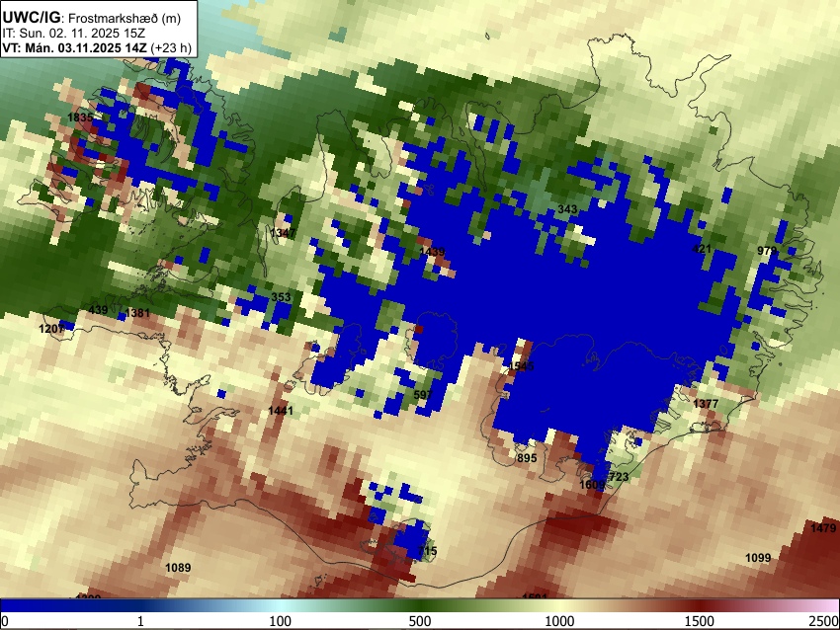
Task: Click the map value 715
Action: [x=427, y=551]
